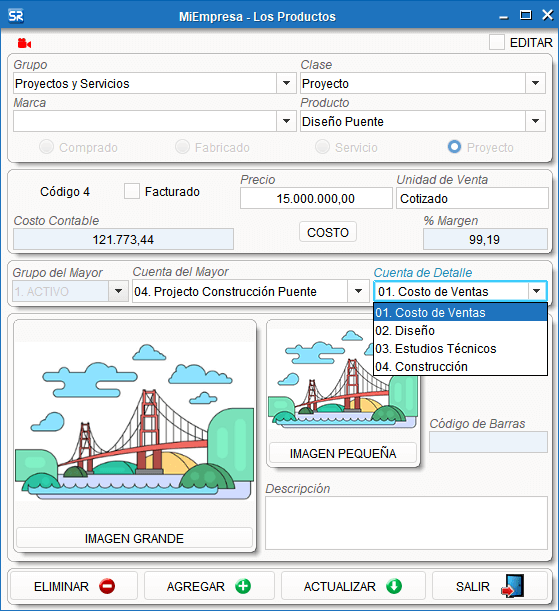
Task: Click the exit door icon on SALIR
Action: (513, 586)
